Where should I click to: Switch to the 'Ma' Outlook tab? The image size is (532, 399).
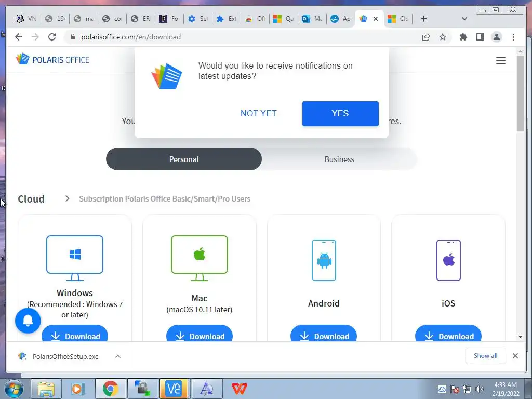click(x=312, y=19)
